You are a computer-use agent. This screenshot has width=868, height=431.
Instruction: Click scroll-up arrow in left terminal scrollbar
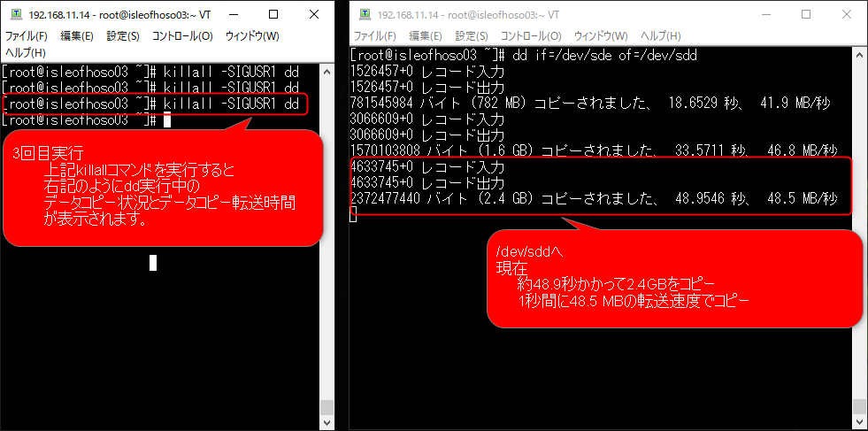327,72
